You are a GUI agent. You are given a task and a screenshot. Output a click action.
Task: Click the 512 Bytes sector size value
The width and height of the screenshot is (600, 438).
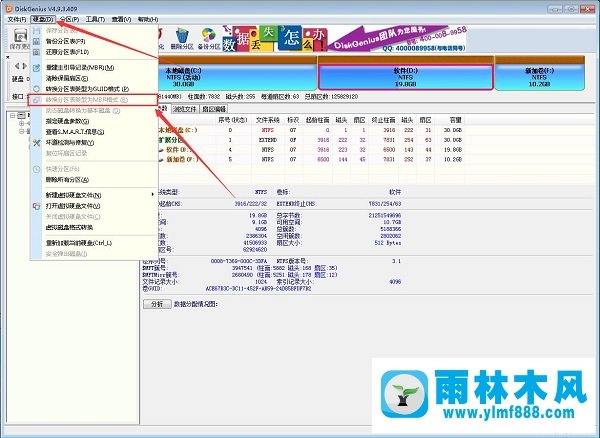[388, 243]
